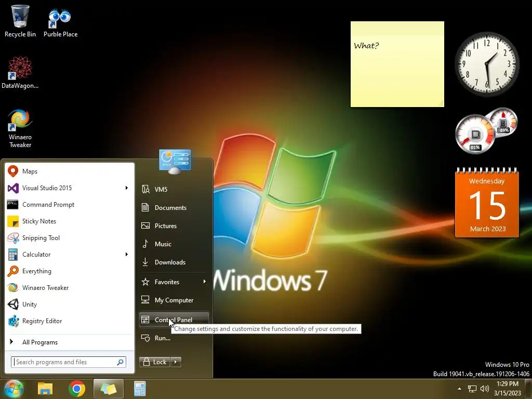
Task: Open the Calculator taskbar button
Action: tap(140, 389)
